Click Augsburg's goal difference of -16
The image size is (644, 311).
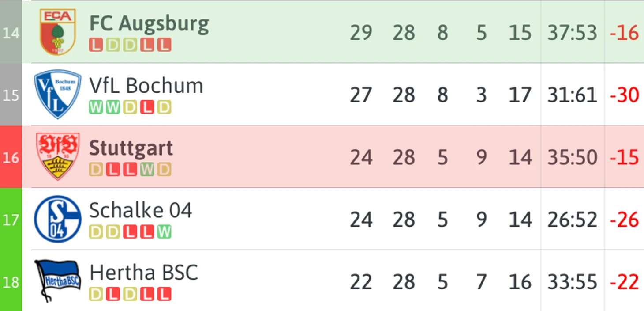point(624,33)
